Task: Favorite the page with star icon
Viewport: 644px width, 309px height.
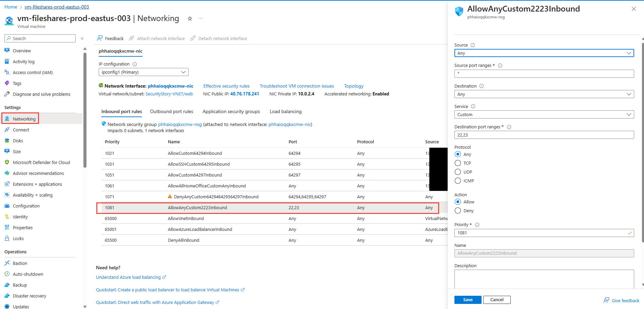Action: tap(190, 19)
